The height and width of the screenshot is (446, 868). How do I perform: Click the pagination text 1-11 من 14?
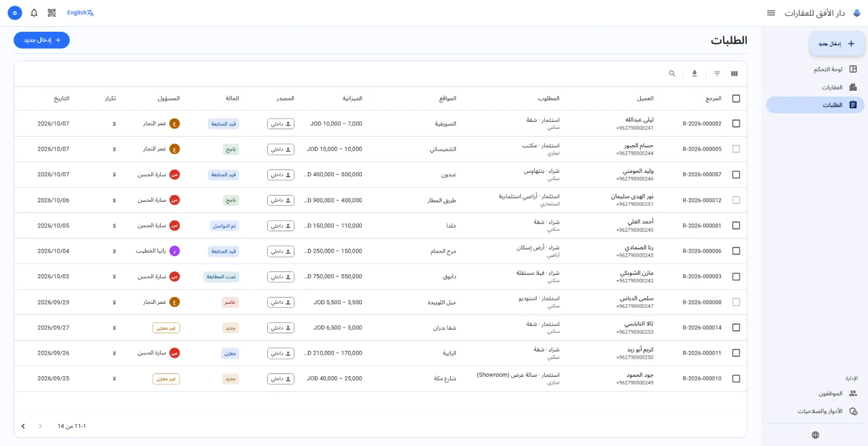pyautogui.click(x=72, y=426)
